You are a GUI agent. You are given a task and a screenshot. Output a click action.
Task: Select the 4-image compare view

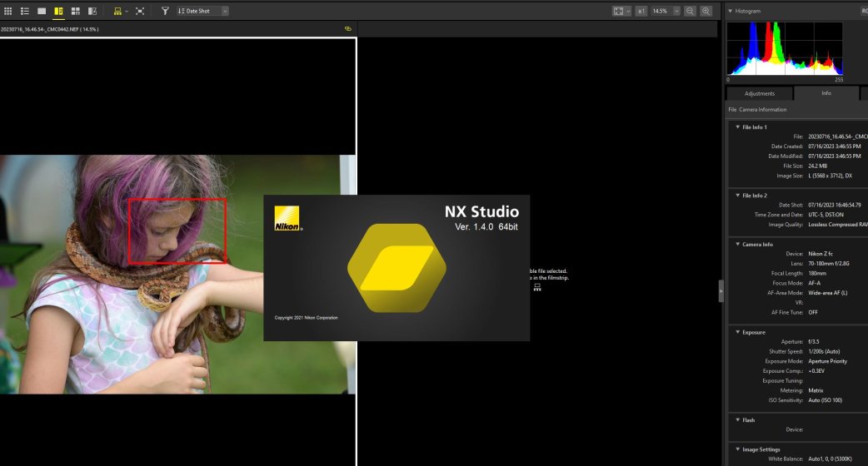coord(75,11)
